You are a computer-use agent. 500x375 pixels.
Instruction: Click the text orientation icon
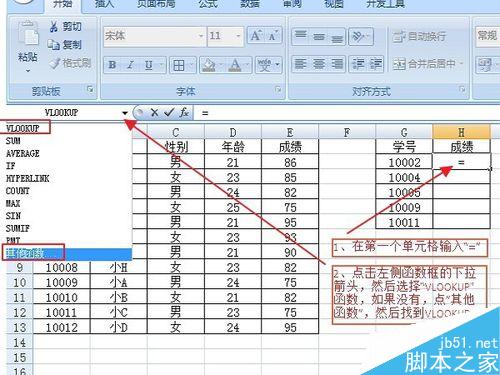pos(360,36)
